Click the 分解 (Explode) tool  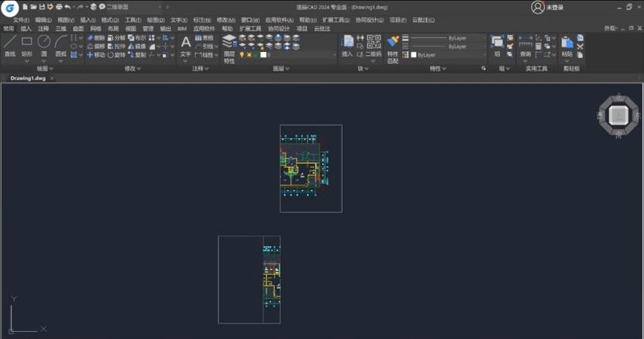(x=116, y=38)
